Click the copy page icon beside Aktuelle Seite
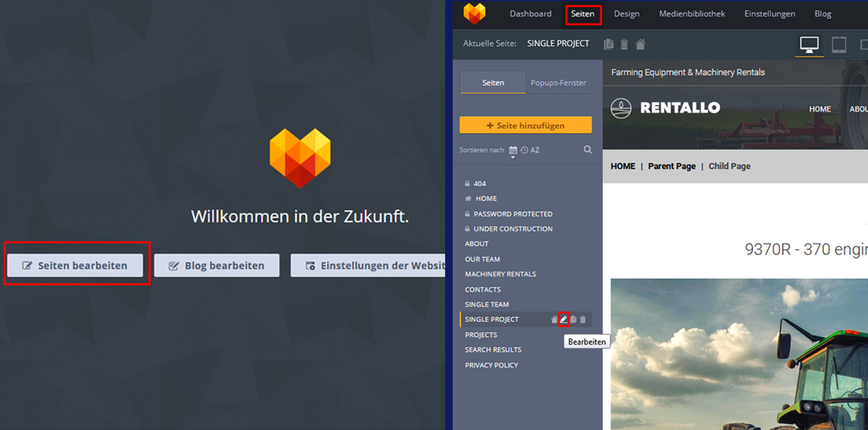868x430 pixels. [609, 44]
